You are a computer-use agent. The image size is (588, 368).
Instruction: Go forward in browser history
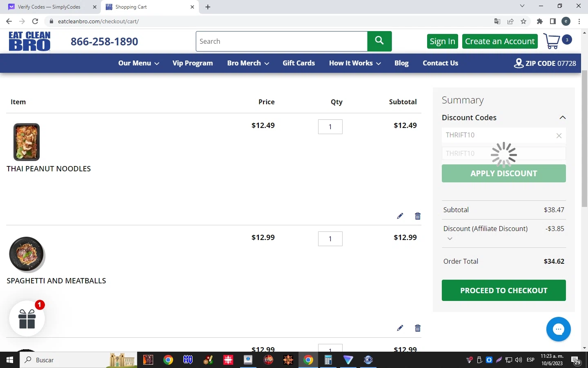[x=22, y=21]
